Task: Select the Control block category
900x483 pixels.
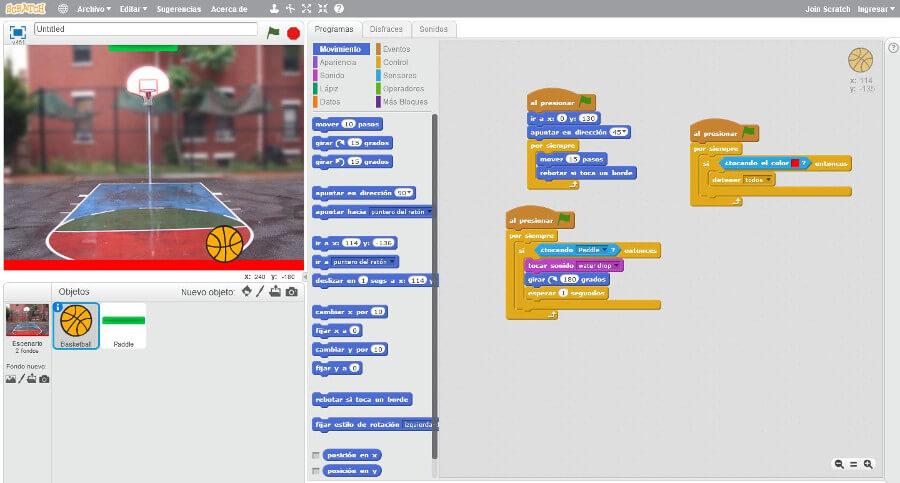Action: tap(395, 62)
